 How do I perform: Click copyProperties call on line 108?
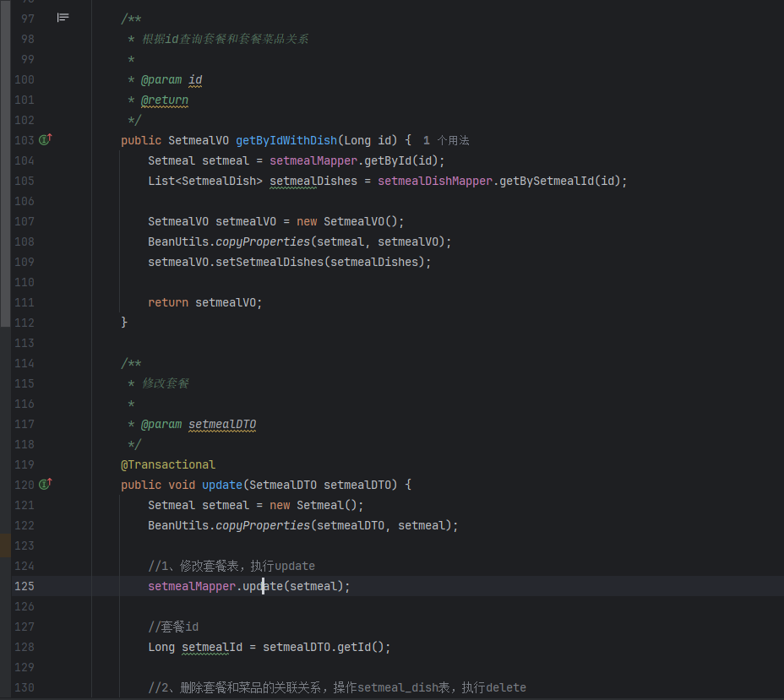tap(263, 241)
